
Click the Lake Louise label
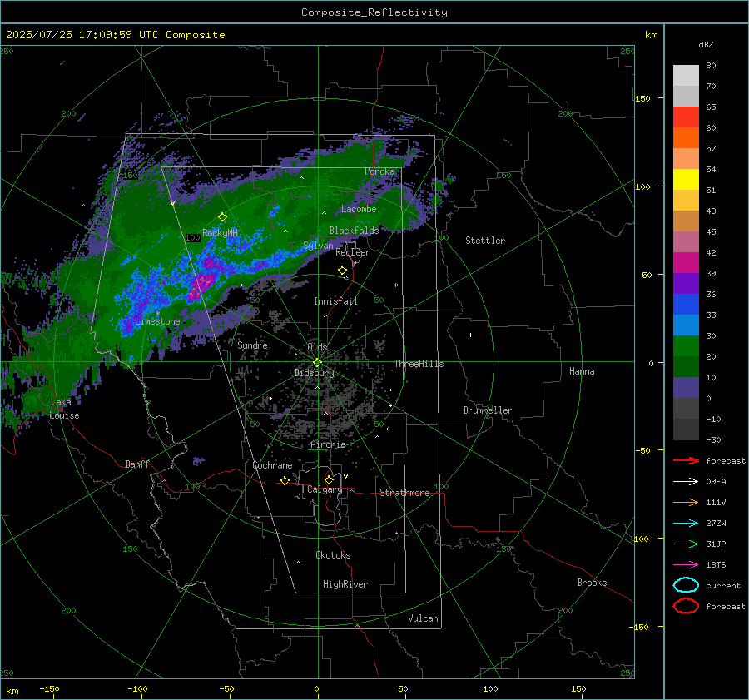[x=64, y=409]
